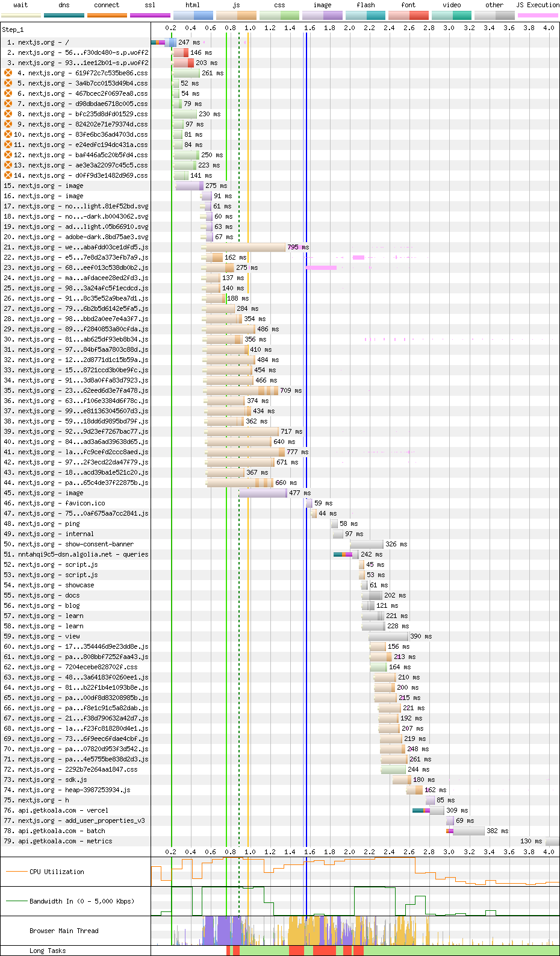Click render-blocking icon on request 4

(8, 73)
